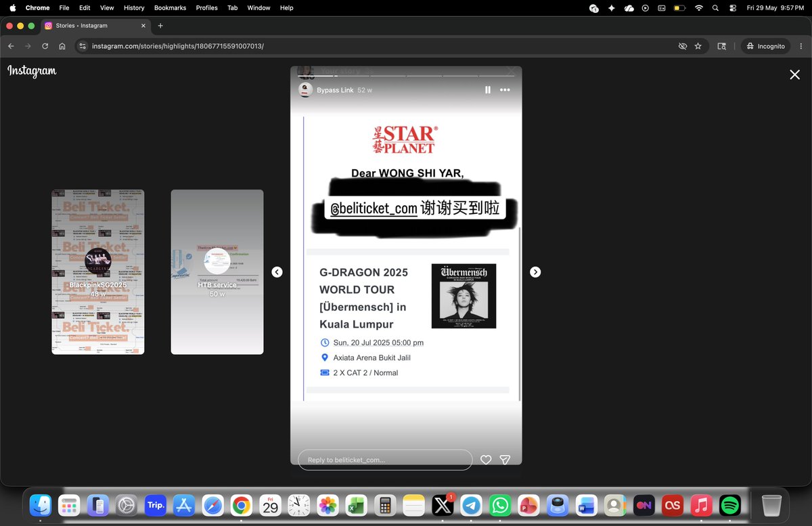The width and height of the screenshot is (812, 526).
Task: Like the story with the heart icon
Action: tap(485, 460)
